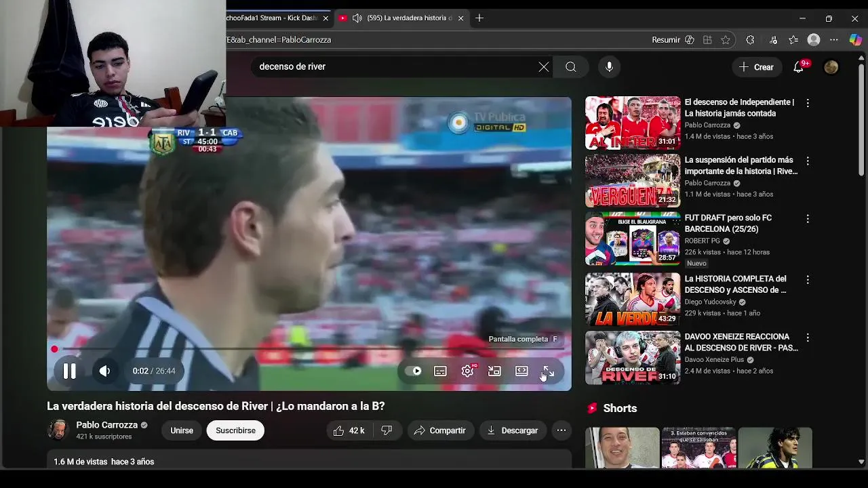Open 'La suspensión del partido' video thumbnail
The width and height of the screenshot is (868, 488).
pos(633,180)
